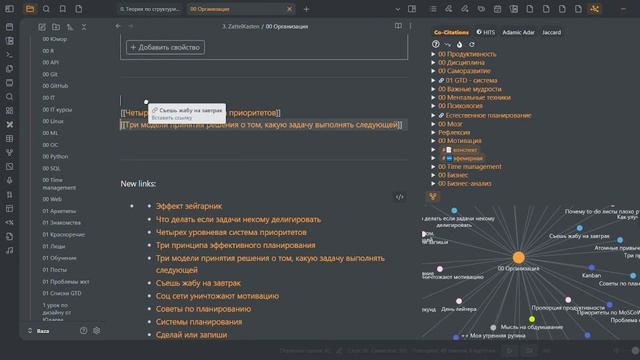
Task: Open vault help question mark icon
Action: pos(83,331)
